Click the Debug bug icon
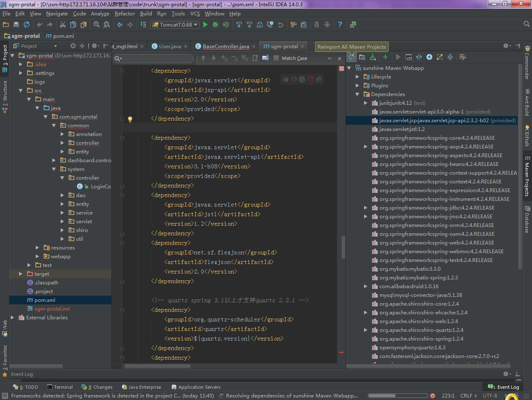532x400 pixels. (215, 25)
